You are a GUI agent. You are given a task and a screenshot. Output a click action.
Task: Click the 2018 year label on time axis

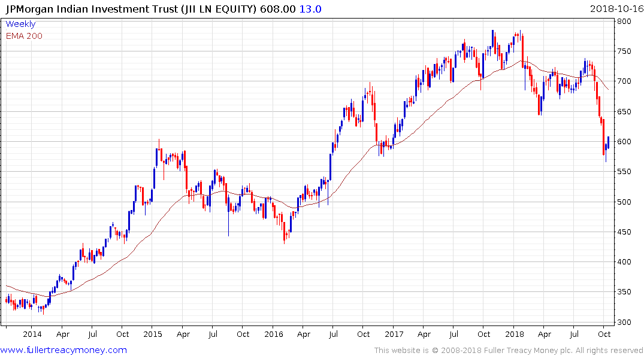click(514, 334)
